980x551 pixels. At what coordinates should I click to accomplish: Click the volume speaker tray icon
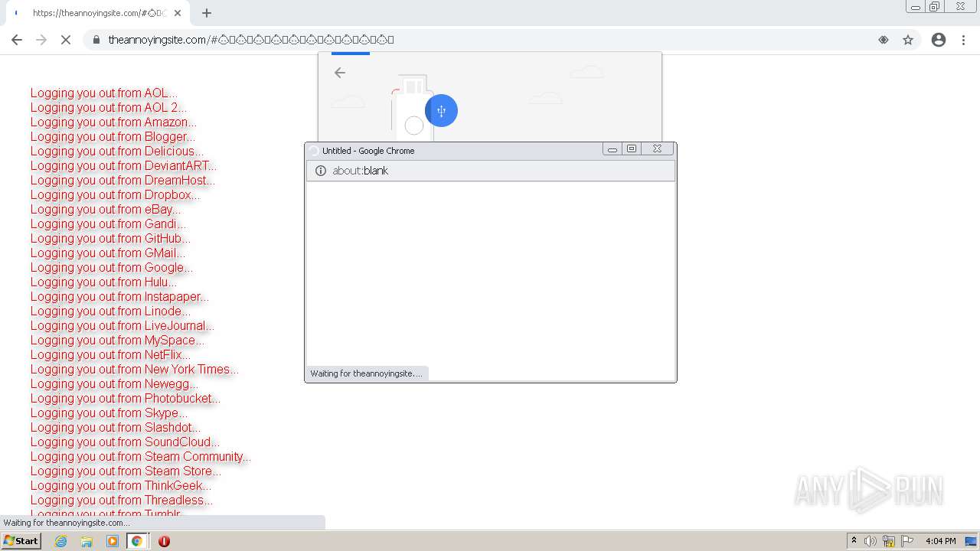(871, 541)
